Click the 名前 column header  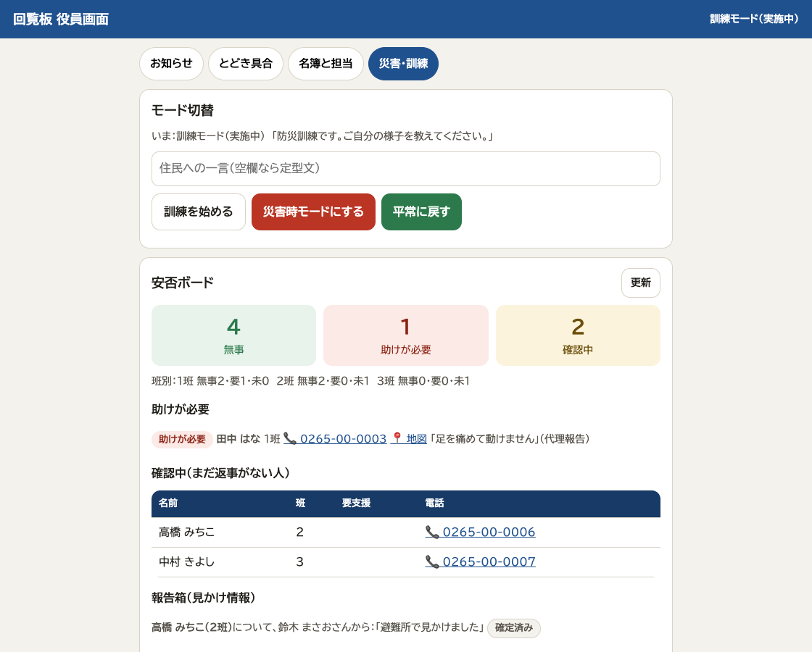[168, 503]
